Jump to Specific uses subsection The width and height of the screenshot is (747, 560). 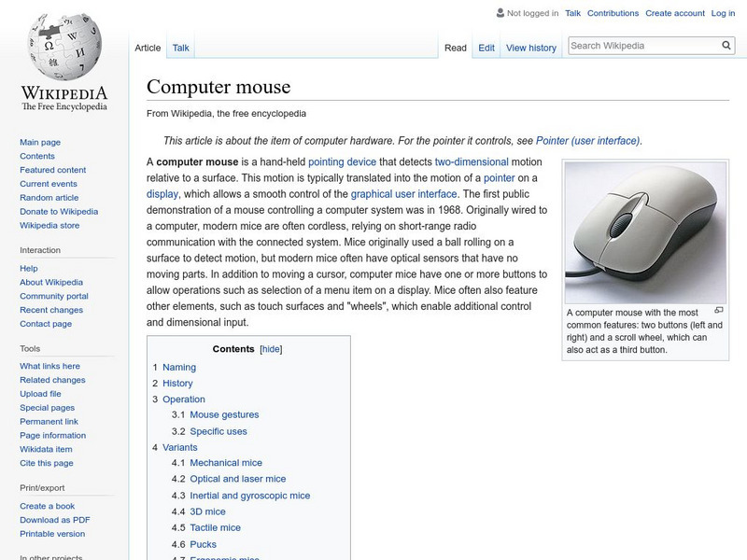218,431
